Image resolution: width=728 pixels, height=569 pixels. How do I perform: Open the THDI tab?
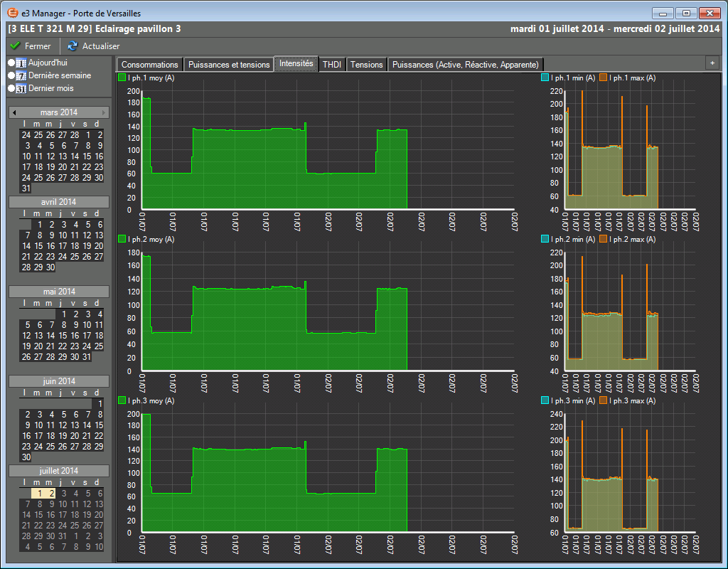331,64
